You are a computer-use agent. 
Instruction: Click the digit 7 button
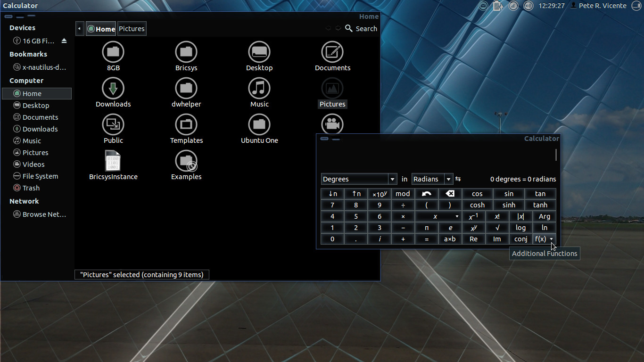(332, 205)
